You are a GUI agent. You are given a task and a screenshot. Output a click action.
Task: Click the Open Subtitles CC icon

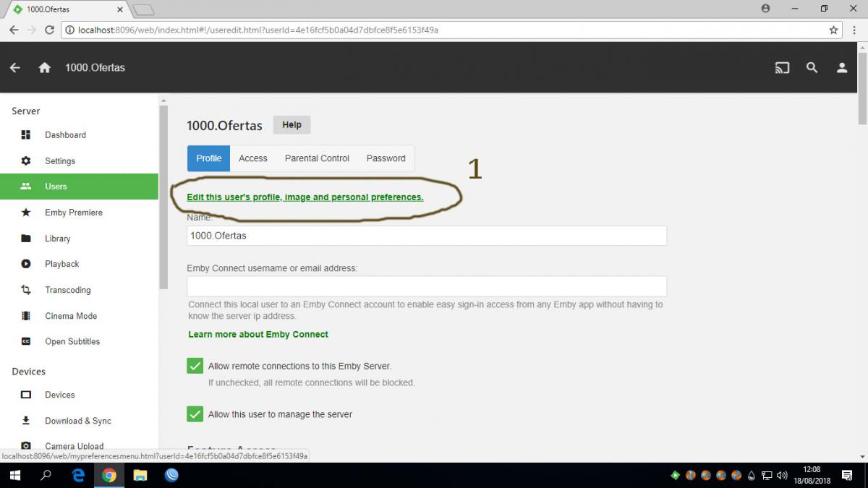(x=26, y=341)
